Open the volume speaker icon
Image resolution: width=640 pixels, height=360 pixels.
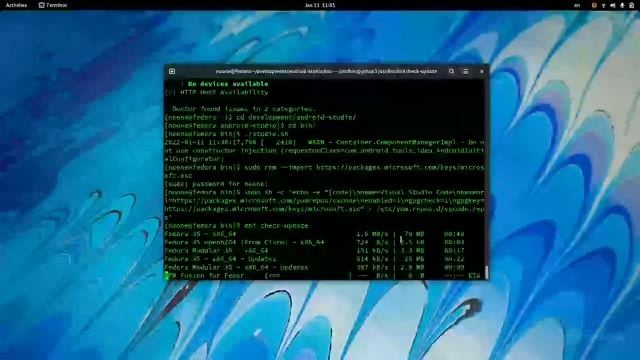point(613,5)
